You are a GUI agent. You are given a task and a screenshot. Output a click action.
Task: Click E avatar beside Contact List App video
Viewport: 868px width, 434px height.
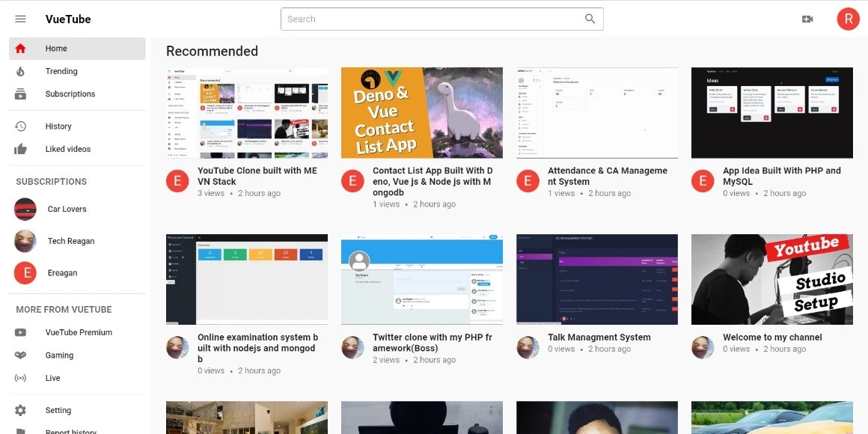coord(352,181)
